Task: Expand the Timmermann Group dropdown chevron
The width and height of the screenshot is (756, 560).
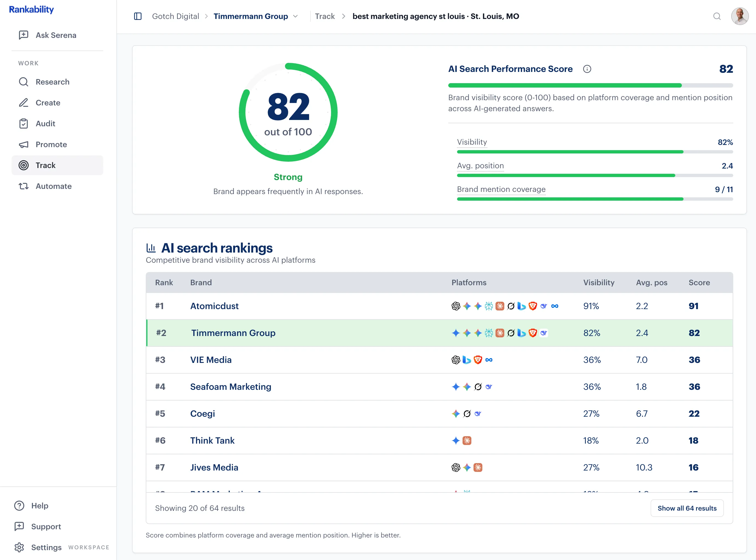Action: (x=295, y=16)
